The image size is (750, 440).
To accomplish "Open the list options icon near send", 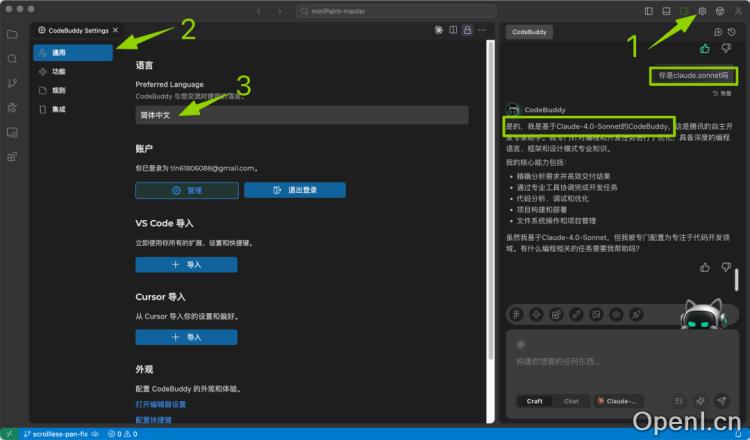I will tap(679, 401).
